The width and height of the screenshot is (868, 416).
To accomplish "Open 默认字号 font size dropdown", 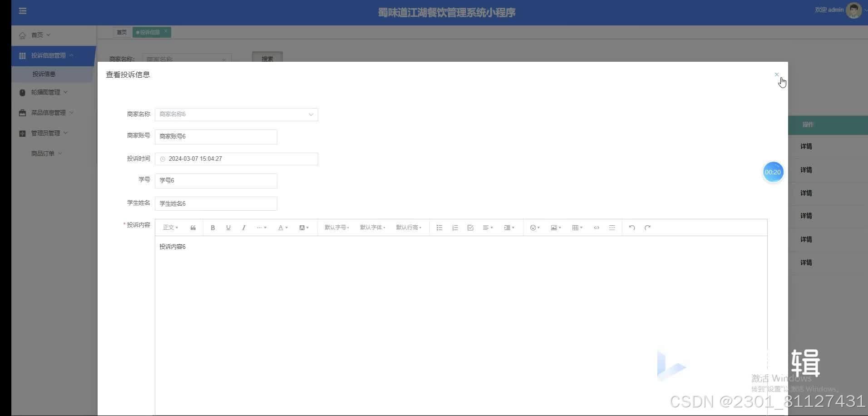I will [336, 228].
